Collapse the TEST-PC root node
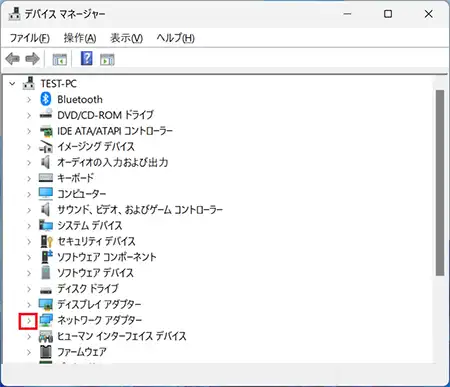Viewport: 450px width, 387px height. coord(12,84)
